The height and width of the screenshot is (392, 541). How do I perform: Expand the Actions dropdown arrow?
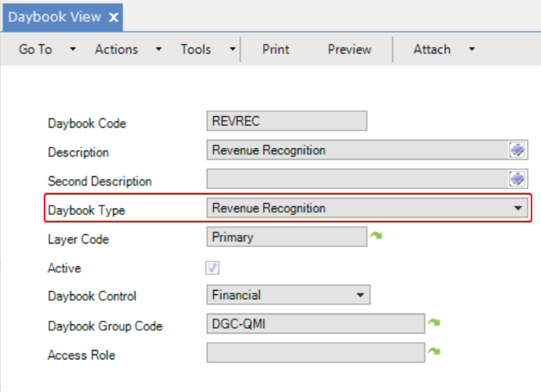[x=158, y=49]
